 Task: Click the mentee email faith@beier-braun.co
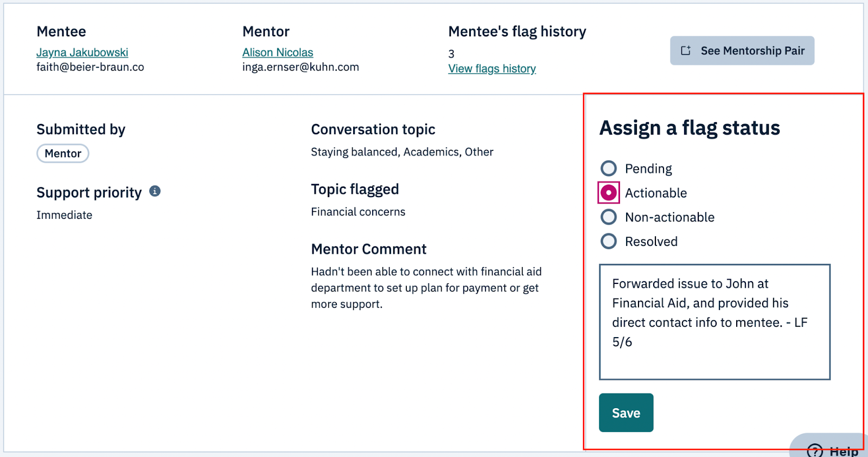pyautogui.click(x=90, y=67)
